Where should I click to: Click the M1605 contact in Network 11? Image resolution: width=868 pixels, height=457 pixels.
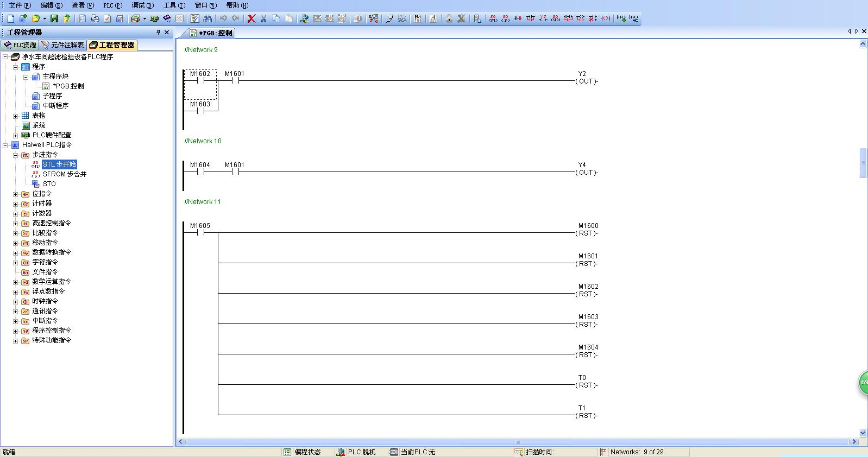point(200,233)
